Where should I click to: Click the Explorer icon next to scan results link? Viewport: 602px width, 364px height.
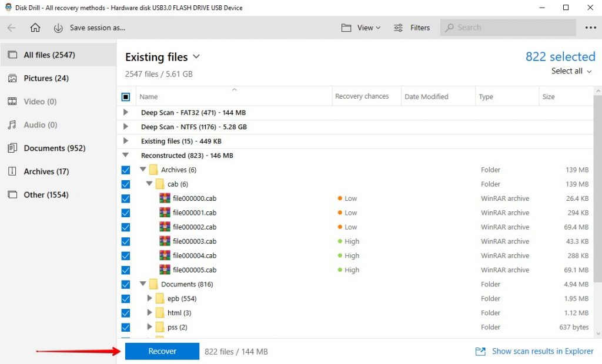481,351
